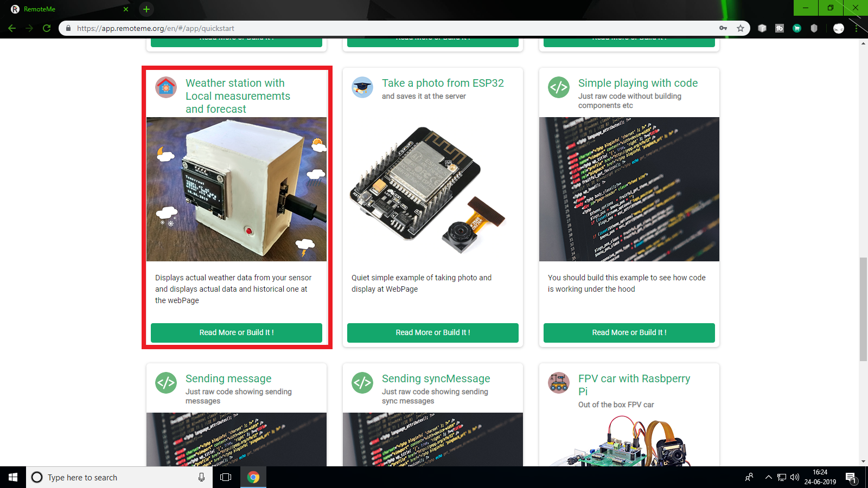868x488 pixels.
Task: Click the weather station box image
Action: tap(237, 189)
